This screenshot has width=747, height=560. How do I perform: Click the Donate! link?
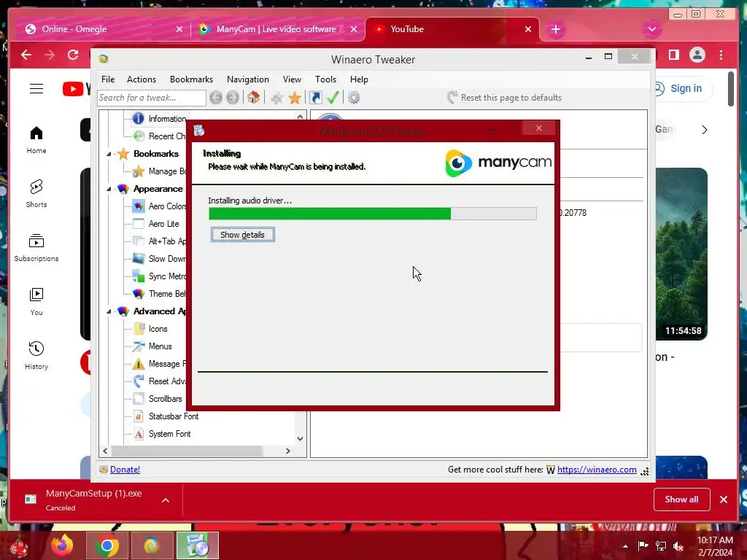tap(125, 470)
